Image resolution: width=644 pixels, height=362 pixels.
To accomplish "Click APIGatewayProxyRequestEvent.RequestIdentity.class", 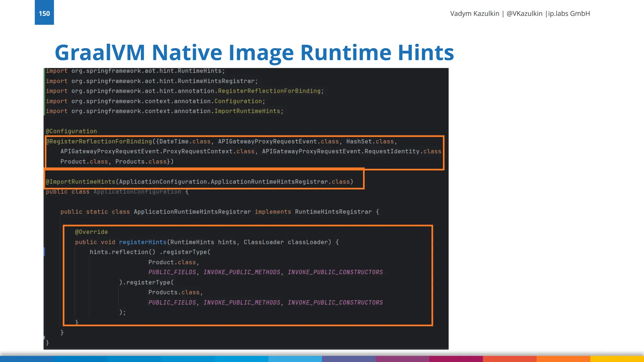I will click(352, 151).
